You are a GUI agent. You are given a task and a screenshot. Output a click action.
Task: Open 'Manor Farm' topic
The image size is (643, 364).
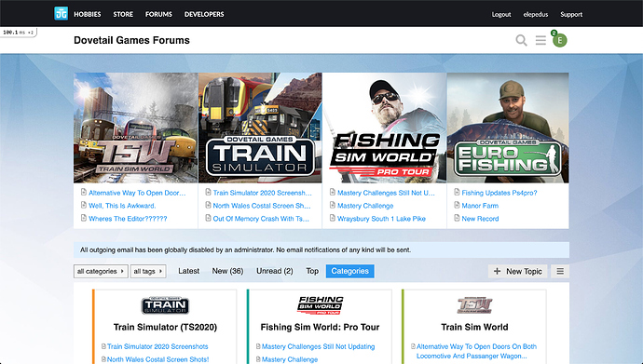coord(480,206)
